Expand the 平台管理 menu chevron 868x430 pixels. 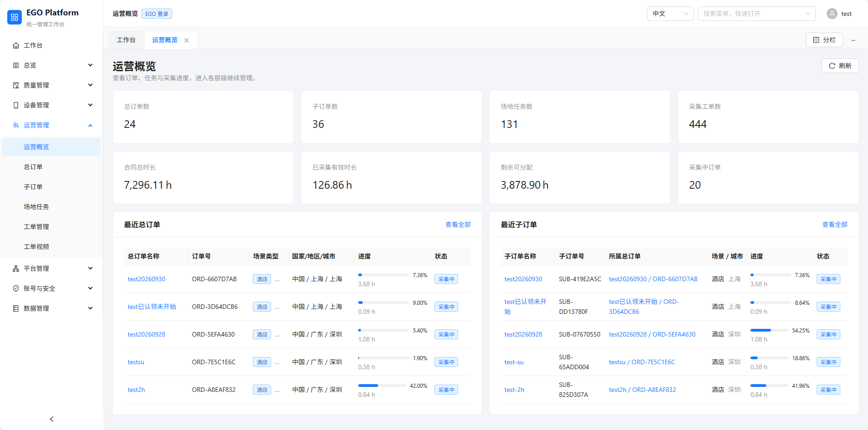click(90, 269)
